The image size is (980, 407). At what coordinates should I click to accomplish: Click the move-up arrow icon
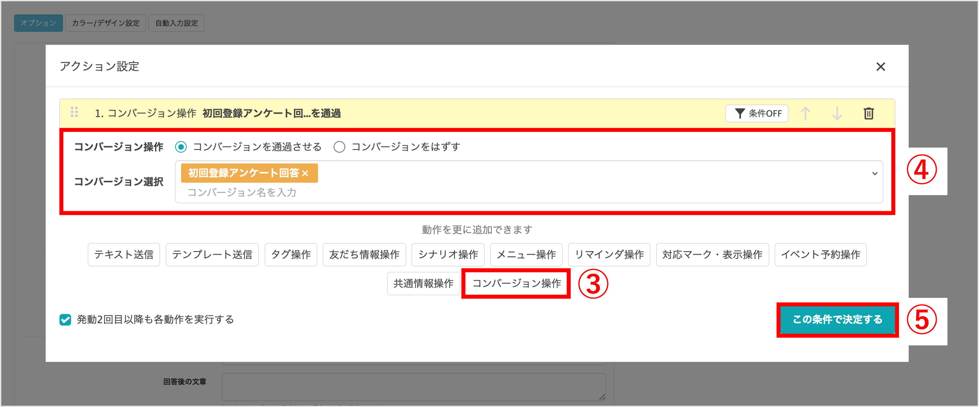click(805, 113)
